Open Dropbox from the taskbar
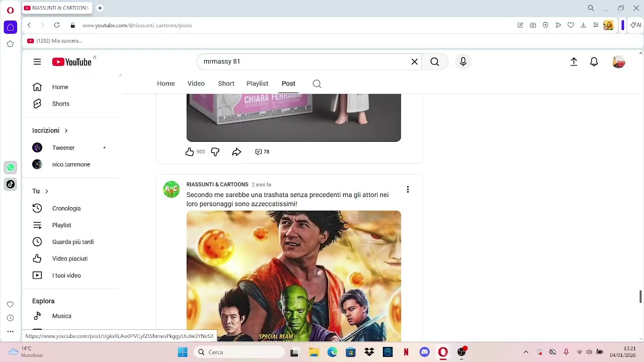The height and width of the screenshot is (362, 644). [369, 352]
